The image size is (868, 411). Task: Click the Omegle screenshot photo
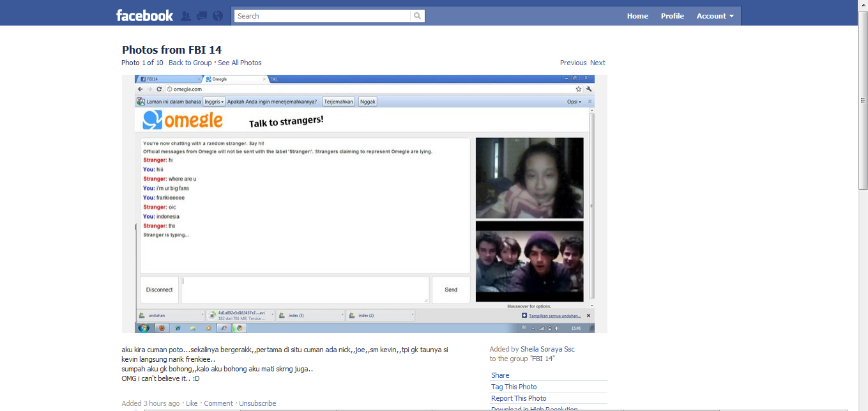click(365, 204)
